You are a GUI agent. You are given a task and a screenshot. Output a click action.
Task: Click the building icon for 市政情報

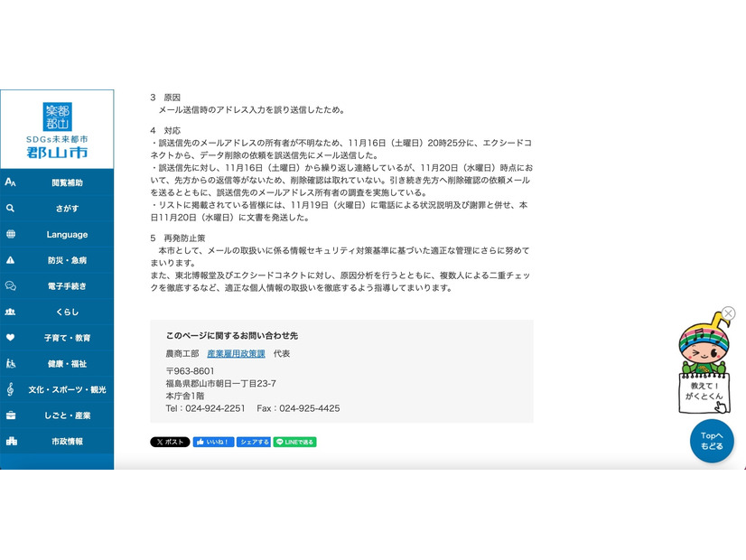[11, 442]
